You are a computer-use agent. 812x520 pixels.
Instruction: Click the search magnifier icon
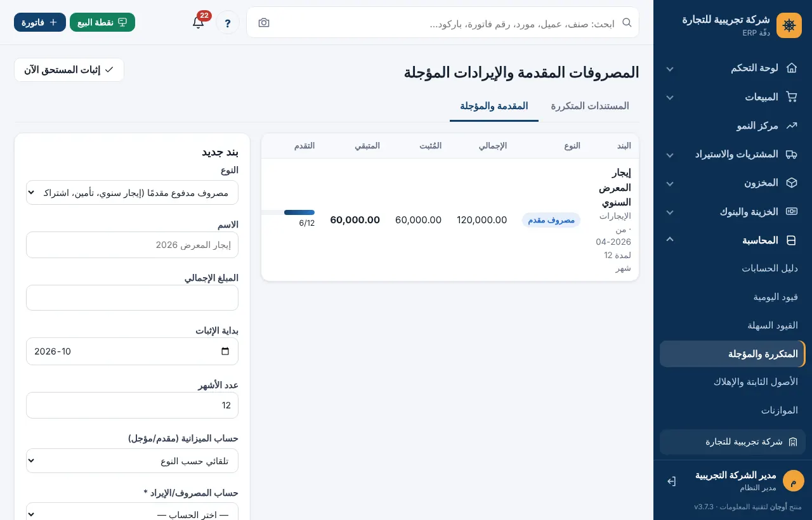[x=627, y=23]
